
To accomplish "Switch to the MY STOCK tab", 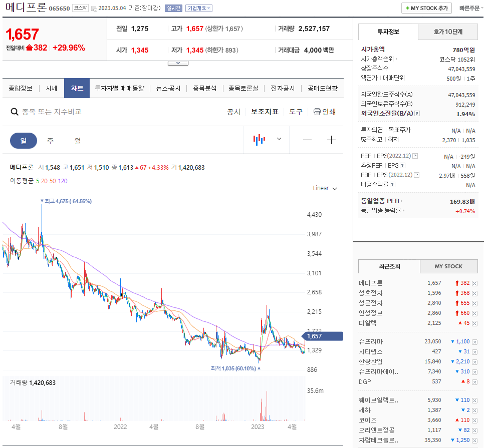I will click(449, 266).
